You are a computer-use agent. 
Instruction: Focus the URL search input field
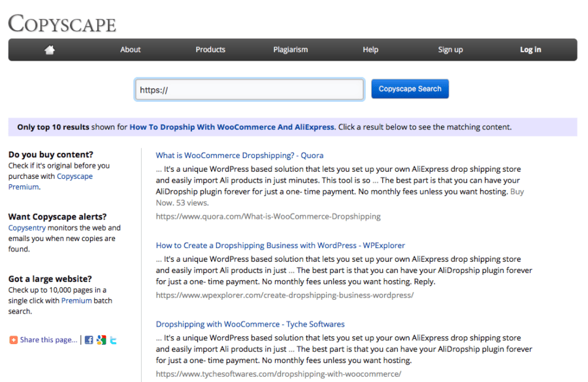point(249,89)
